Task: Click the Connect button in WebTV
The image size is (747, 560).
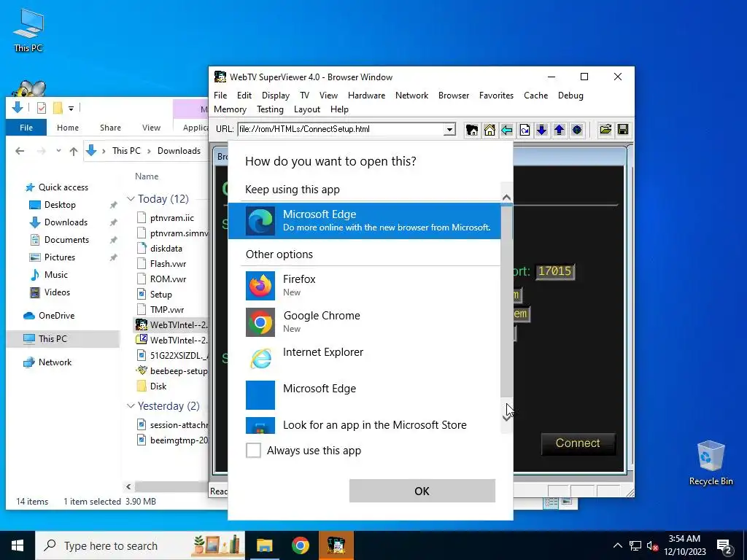Action: pos(578,443)
